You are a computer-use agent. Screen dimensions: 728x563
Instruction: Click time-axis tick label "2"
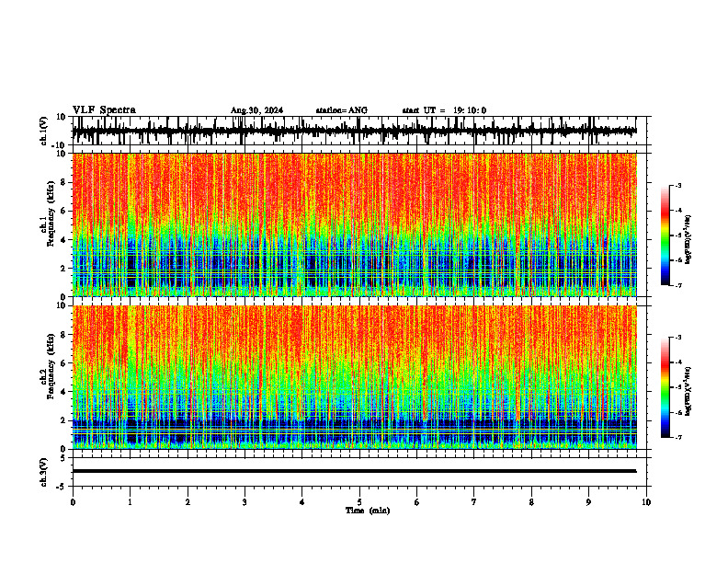(x=188, y=502)
